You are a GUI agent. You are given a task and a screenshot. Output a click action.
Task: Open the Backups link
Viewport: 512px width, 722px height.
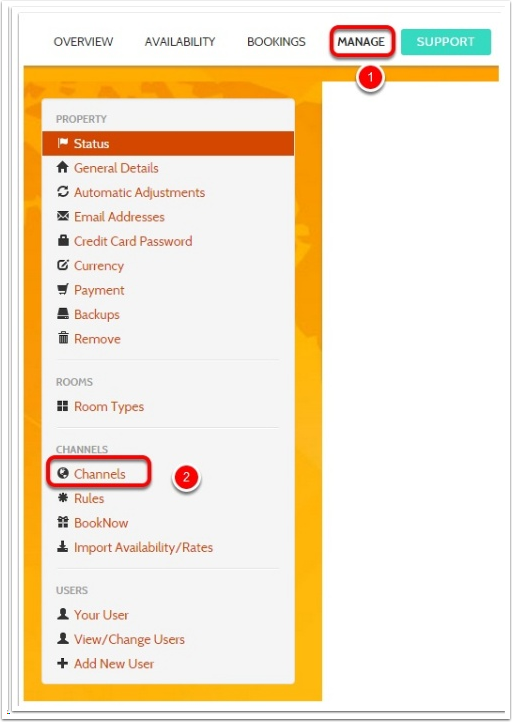pos(97,314)
